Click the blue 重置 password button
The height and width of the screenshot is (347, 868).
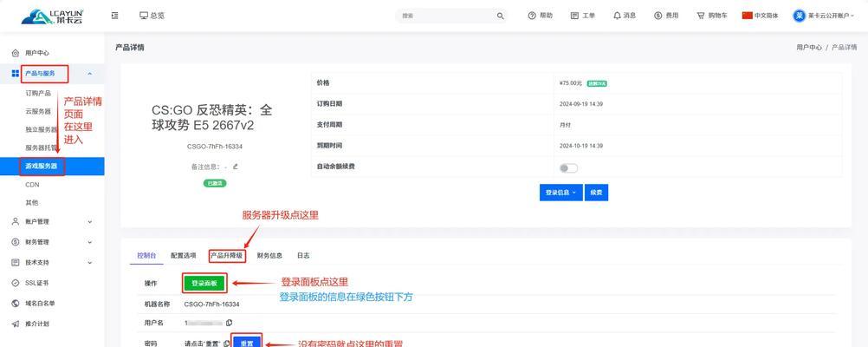[x=247, y=344]
